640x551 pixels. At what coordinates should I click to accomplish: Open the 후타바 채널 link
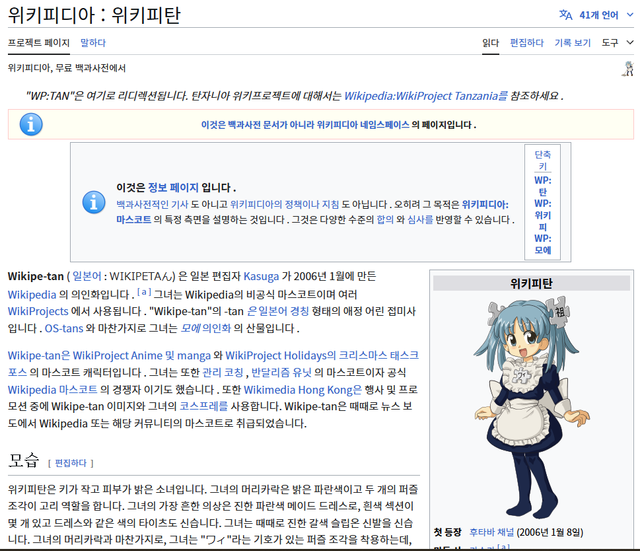[x=491, y=532]
